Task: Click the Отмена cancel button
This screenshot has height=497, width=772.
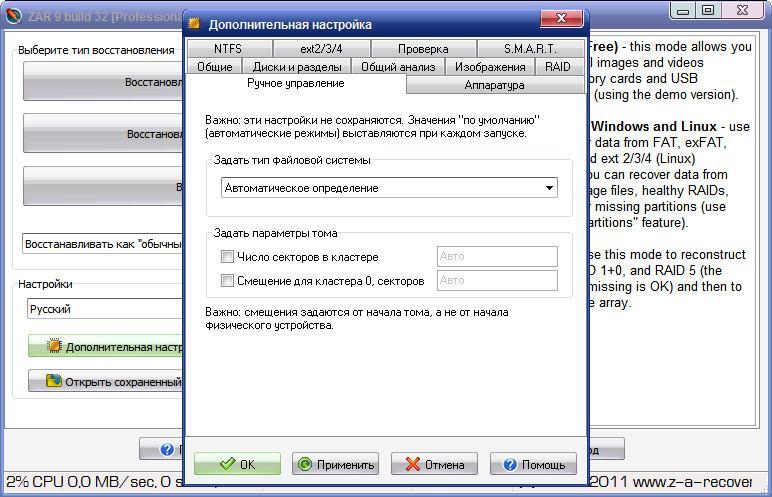Action: pos(434,464)
